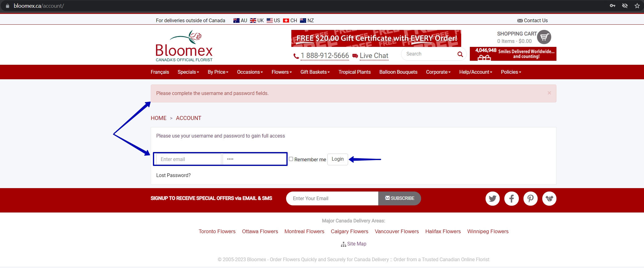The height and width of the screenshot is (268, 644).
Task: Focus the password login field
Action: coord(254,159)
